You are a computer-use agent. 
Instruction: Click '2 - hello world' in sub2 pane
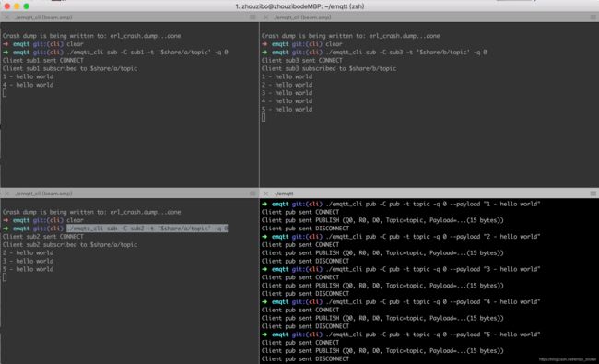point(28,252)
